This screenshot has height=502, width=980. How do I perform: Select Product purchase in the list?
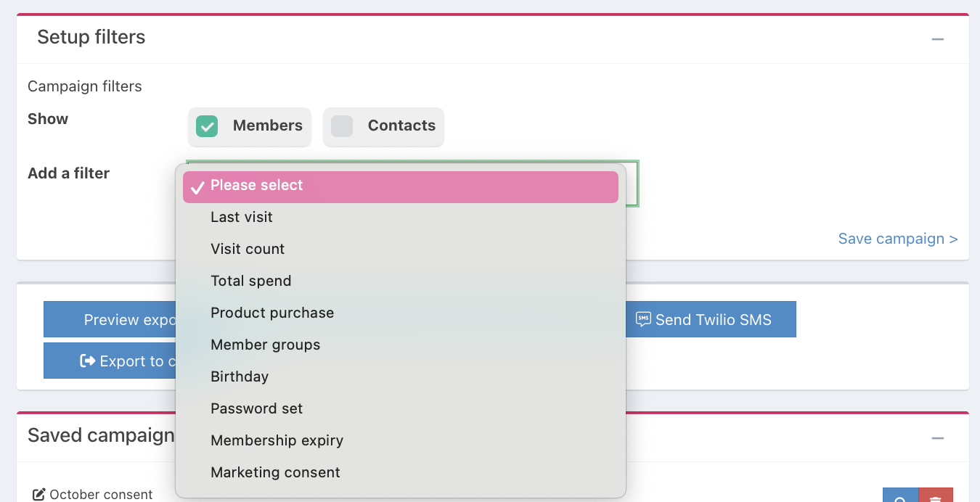coord(272,313)
